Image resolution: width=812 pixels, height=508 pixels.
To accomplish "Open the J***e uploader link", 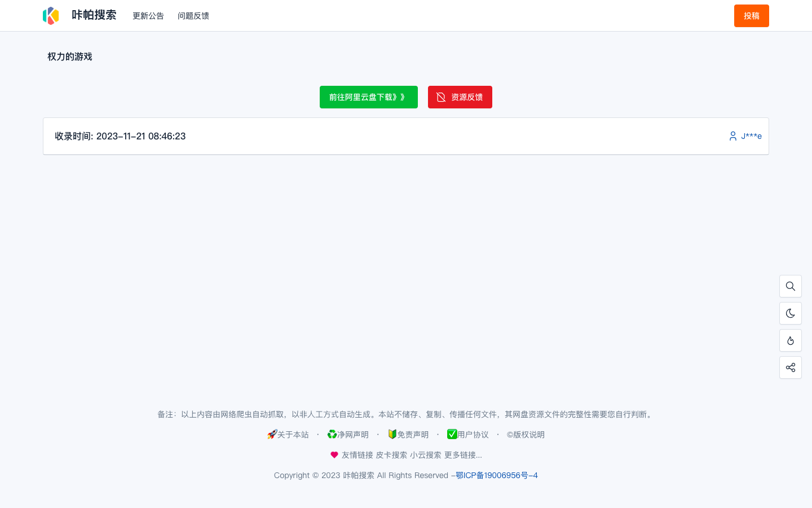I will pos(752,136).
